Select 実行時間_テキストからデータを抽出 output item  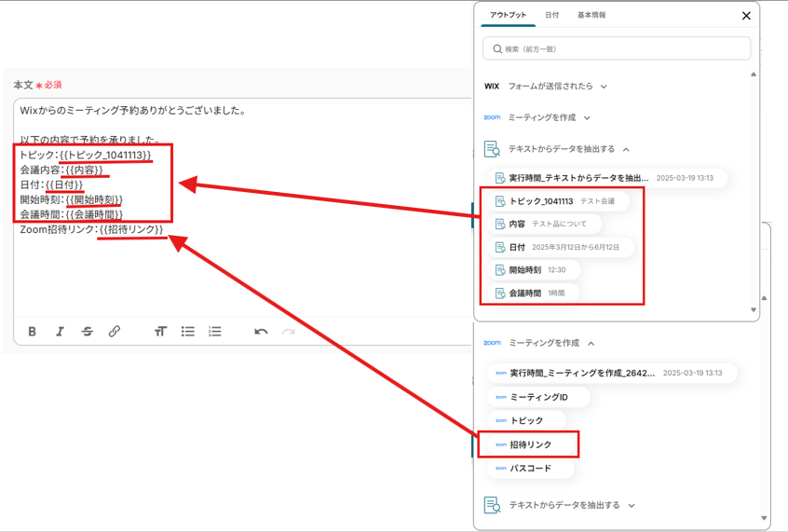coord(607,178)
